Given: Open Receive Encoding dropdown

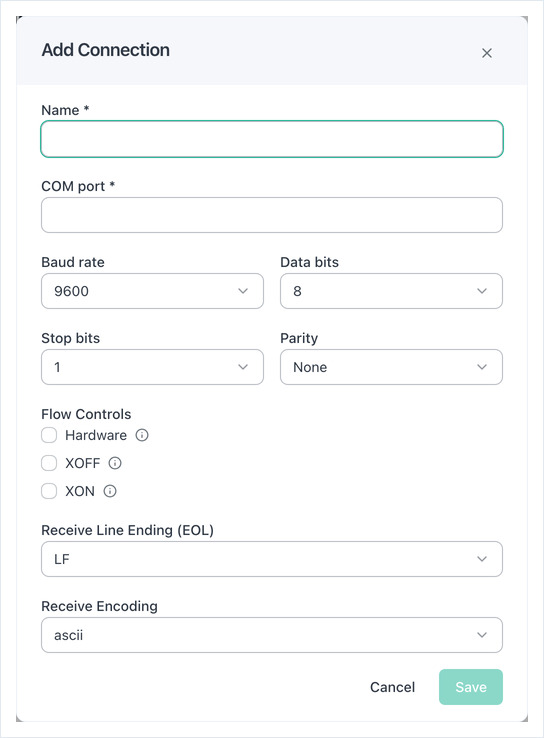Looking at the screenshot, I should 272,635.
